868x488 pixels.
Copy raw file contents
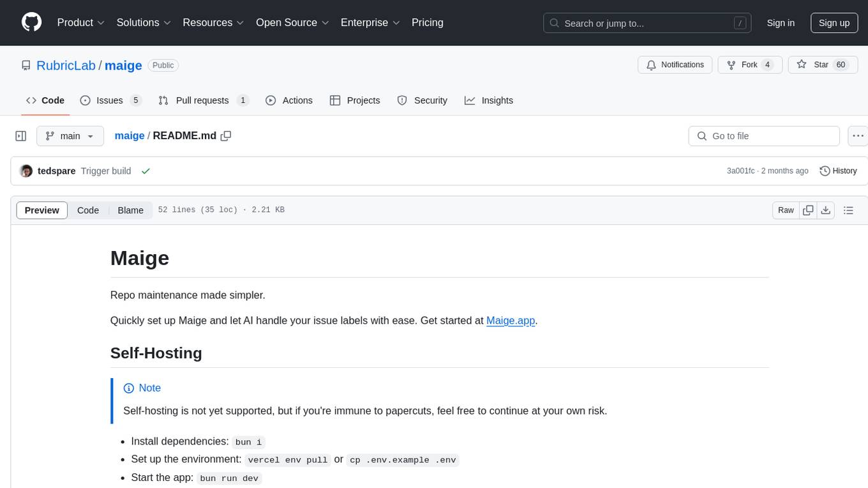(809, 210)
